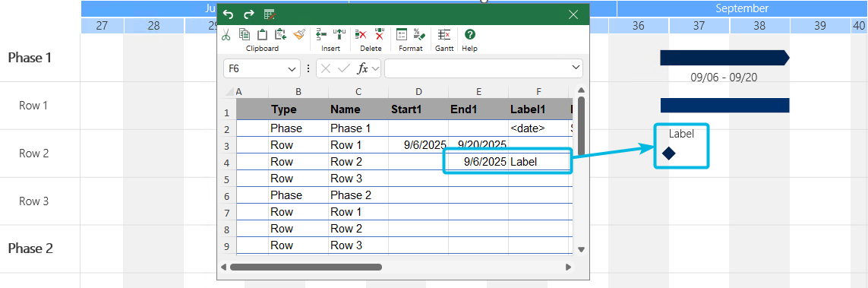This screenshot has width=868, height=288.
Task: Select the 'Phase' cell in row 6
Action: tap(298, 195)
